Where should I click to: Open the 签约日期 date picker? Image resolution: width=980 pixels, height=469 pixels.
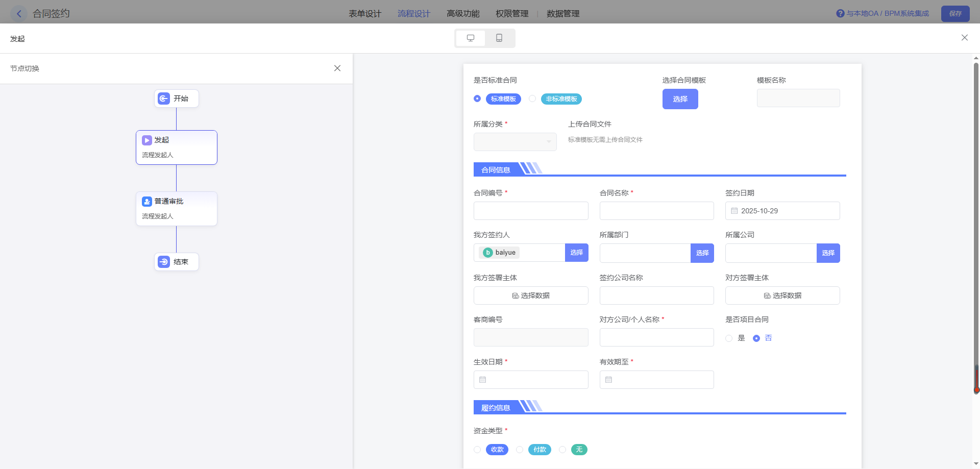(x=782, y=211)
